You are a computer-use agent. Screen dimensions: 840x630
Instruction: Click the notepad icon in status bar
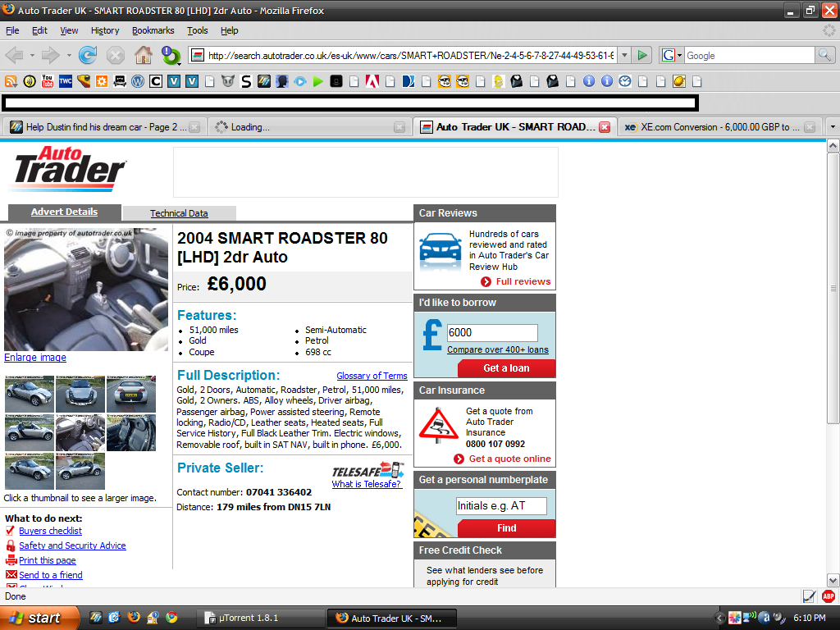[x=809, y=596]
